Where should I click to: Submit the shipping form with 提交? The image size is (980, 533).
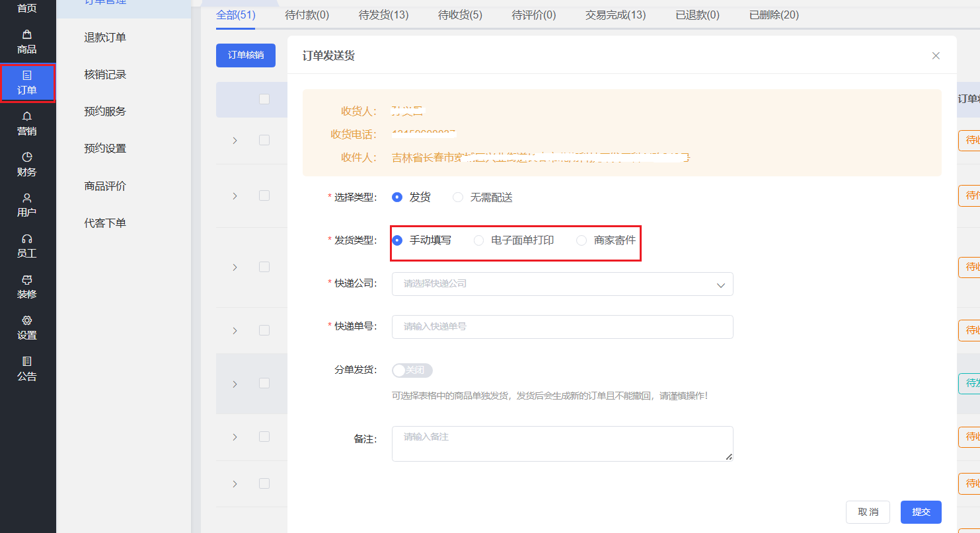(921, 512)
